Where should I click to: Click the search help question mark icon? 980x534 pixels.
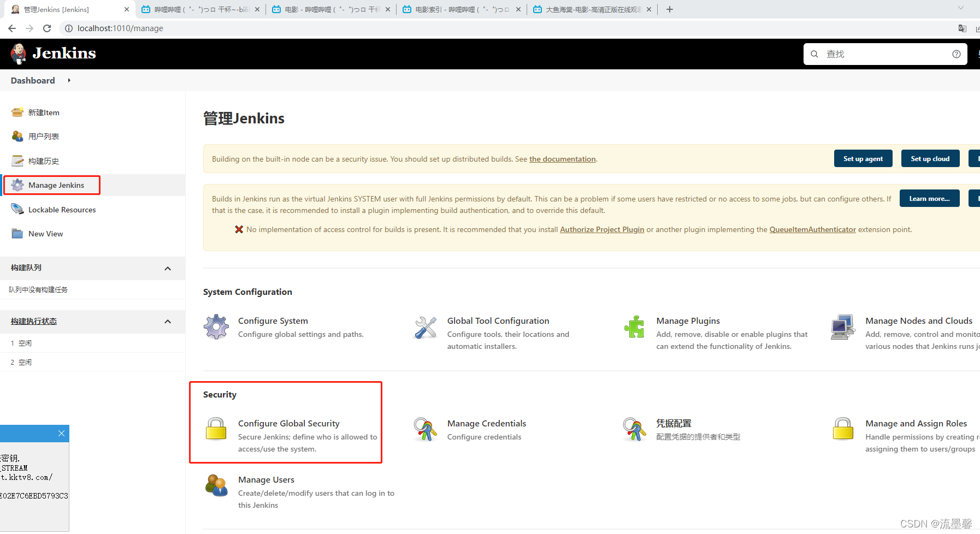tap(956, 54)
